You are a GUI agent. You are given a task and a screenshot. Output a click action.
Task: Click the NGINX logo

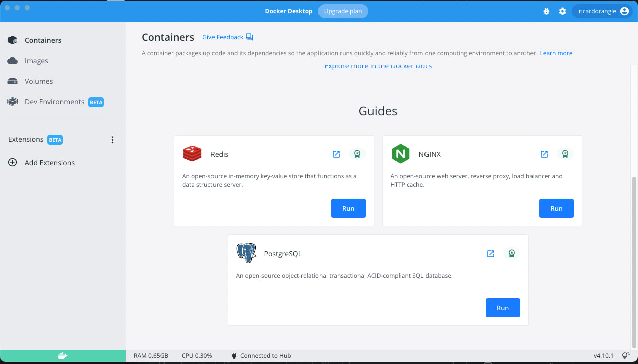(401, 154)
